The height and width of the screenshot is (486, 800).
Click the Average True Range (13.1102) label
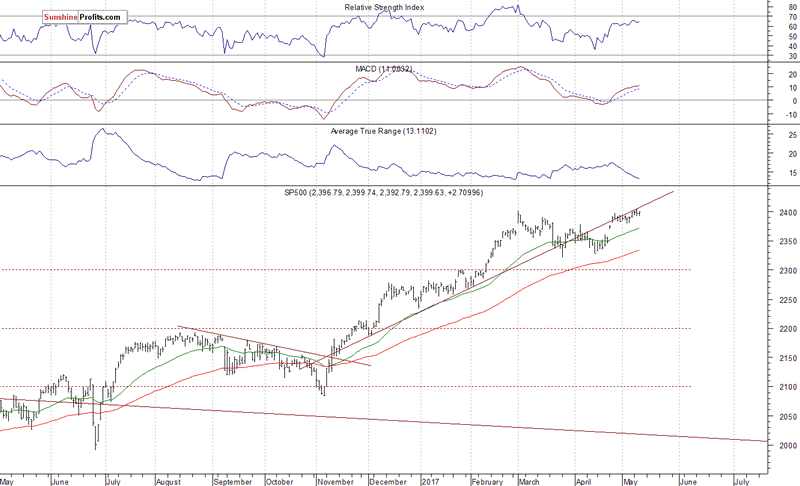pyautogui.click(x=384, y=131)
